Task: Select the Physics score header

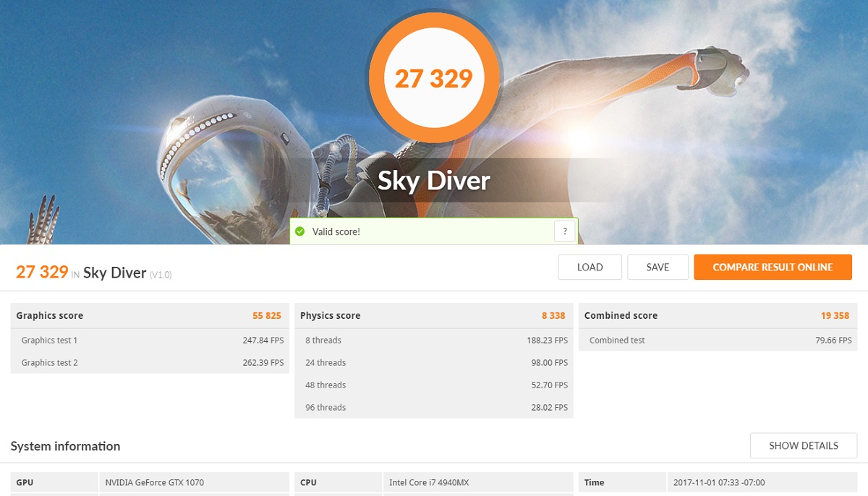Action: 433,315
